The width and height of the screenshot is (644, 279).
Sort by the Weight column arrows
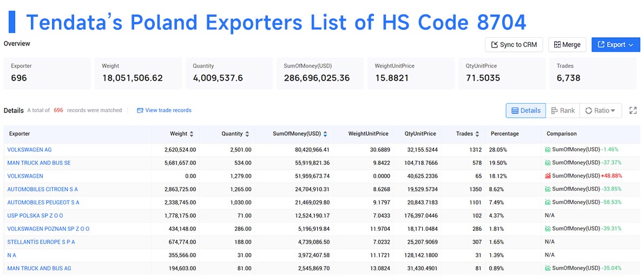tap(192, 134)
